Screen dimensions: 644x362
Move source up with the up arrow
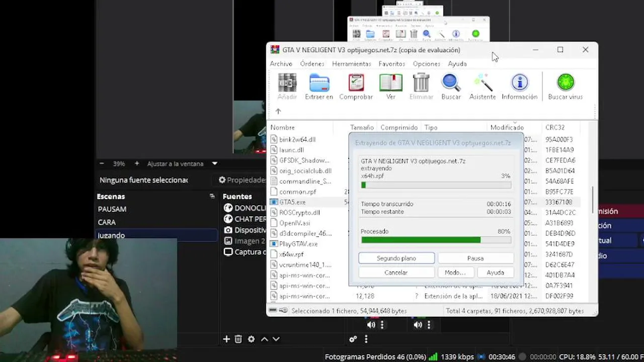tap(264, 339)
